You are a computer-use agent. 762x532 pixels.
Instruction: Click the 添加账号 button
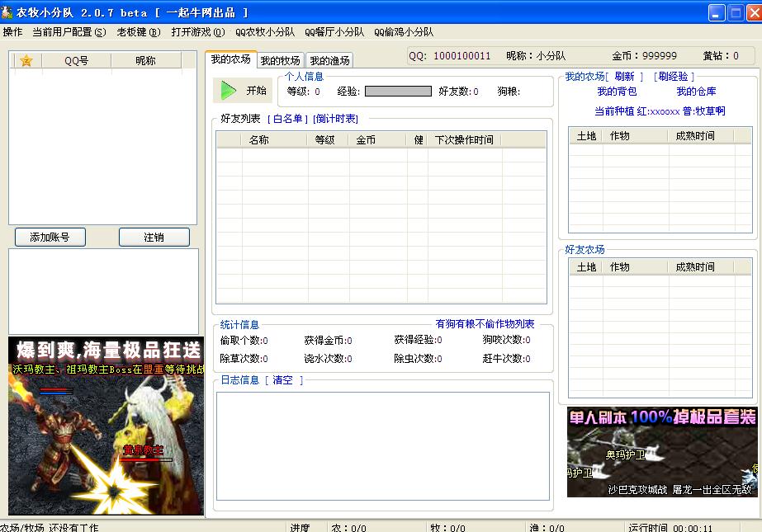(50, 238)
